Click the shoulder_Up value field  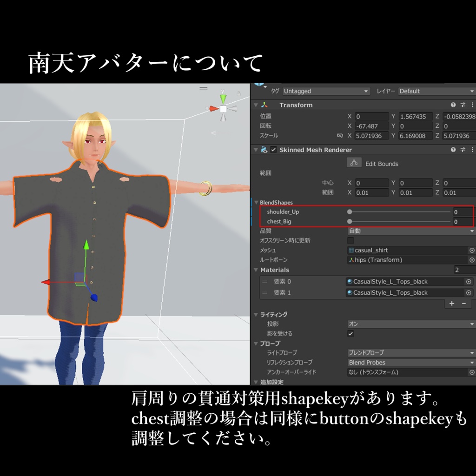pyautogui.click(x=464, y=212)
